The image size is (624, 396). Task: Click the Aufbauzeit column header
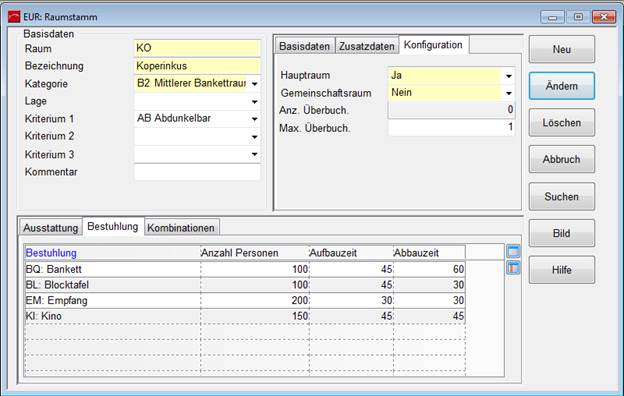tap(351, 253)
